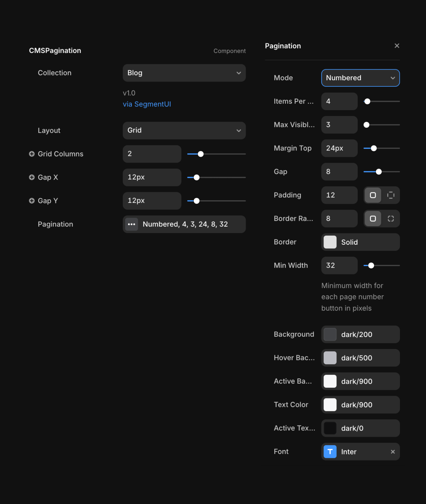Follow the via SegmentUI link
Screen dimensions: 426x504
[147, 104]
